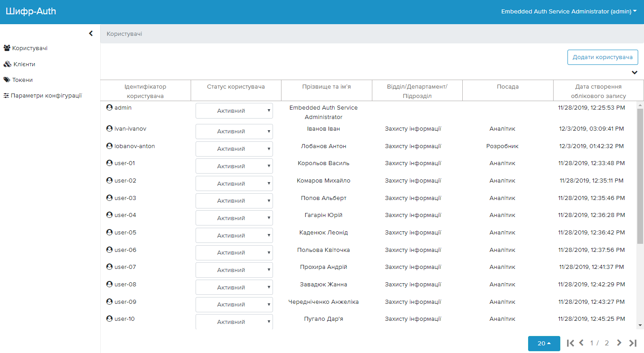Click the user avatar icon next to user-03
The height and width of the screenshot is (353, 644).
[109, 198]
